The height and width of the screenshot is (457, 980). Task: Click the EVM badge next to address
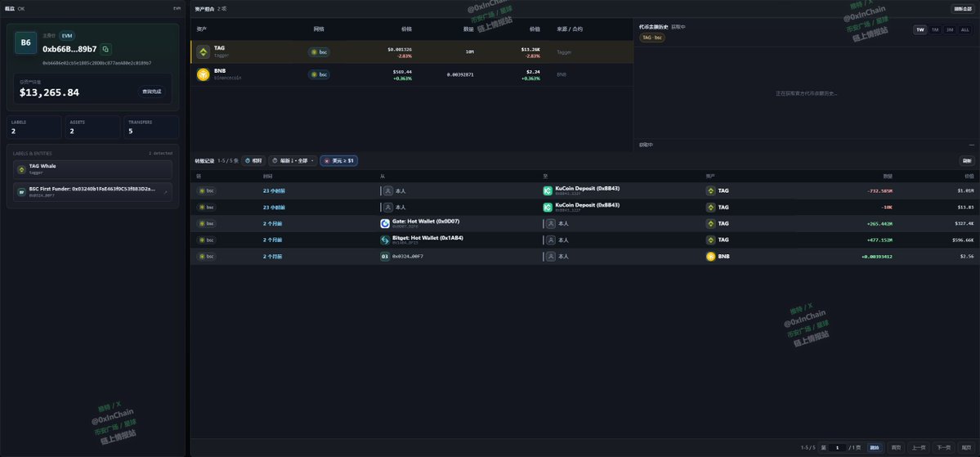tap(67, 36)
